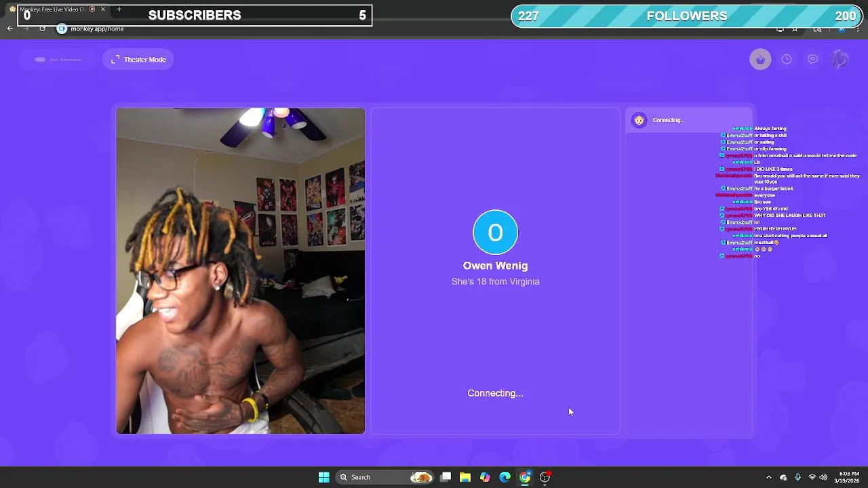Click the Connecting... label in chat header
This screenshot has width=868, height=488.
[x=669, y=120]
